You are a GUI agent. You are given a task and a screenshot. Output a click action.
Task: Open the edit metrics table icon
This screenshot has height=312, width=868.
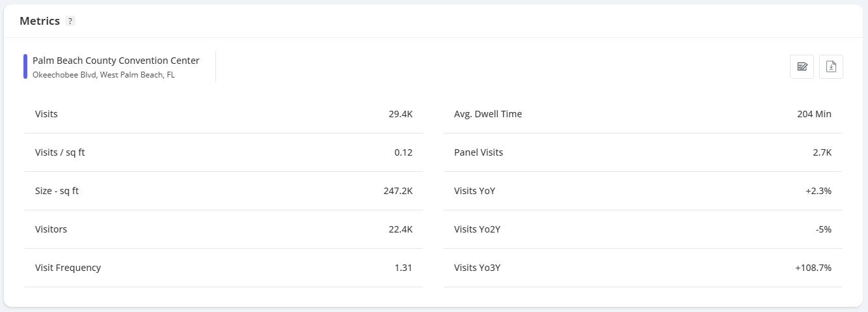[x=802, y=66]
